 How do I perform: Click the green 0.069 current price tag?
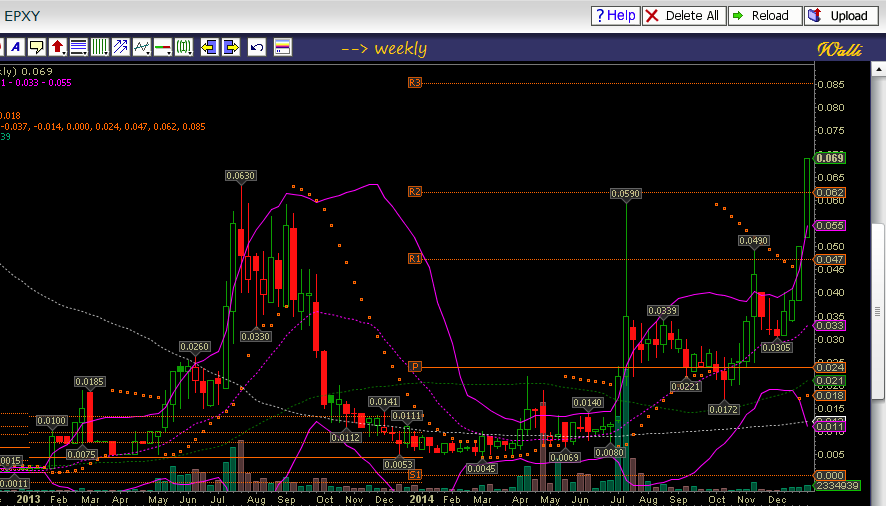pyautogui.click(x=829, y=158)
